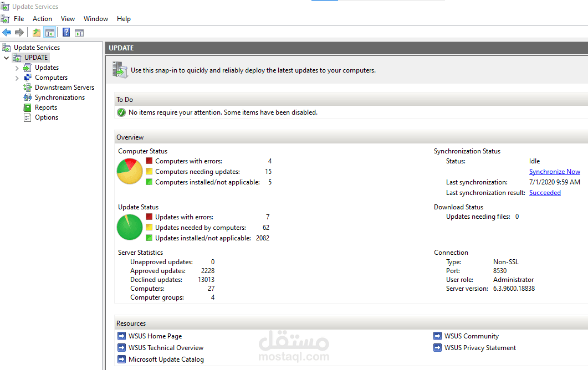Click the Computer Status pie chart
Viewport: 588px width, 370px height.
130,171
